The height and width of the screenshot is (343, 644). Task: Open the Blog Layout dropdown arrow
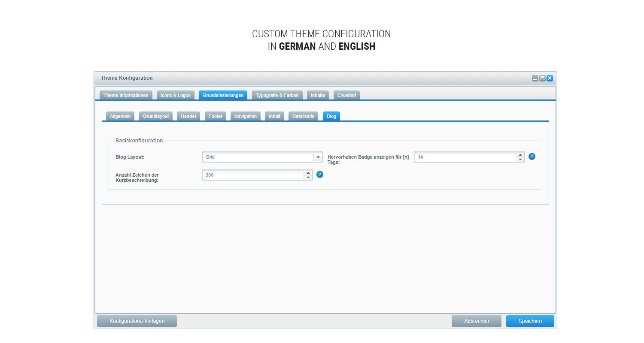click(318, 157)
